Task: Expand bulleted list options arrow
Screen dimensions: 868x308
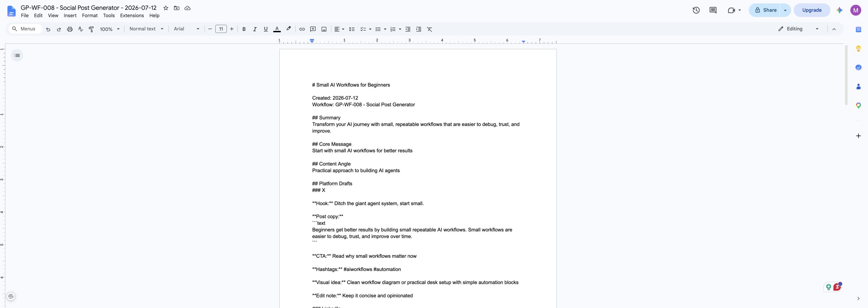Action: pyautogui.click(x=385, y=29)
